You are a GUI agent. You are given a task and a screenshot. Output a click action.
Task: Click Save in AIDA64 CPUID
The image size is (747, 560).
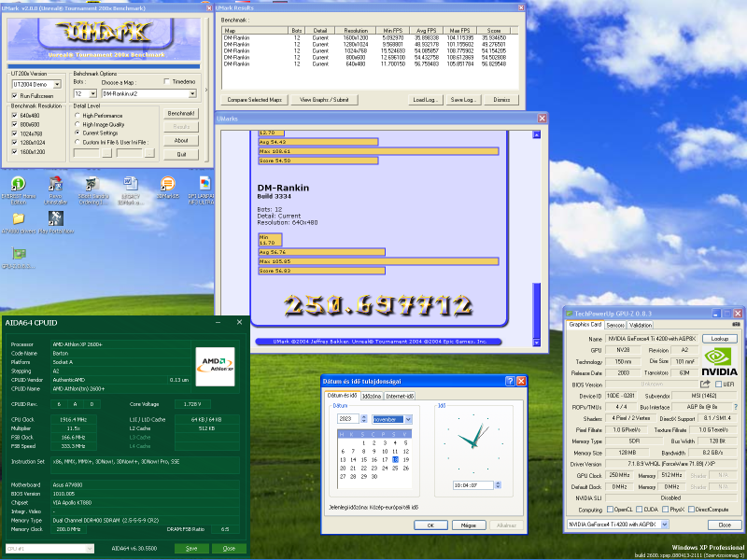191,549
